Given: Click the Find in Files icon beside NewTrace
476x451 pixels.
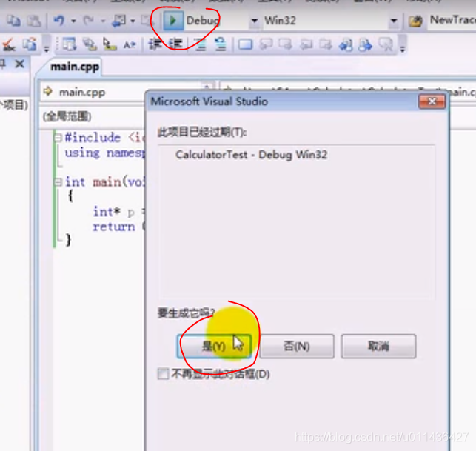Looking at the screenshot, I should point(415,21).
